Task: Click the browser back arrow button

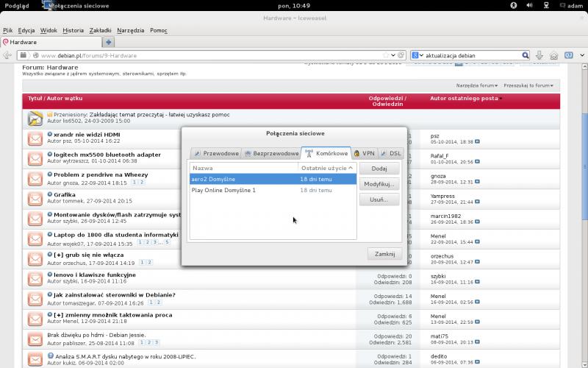Action: tap(7, 55)
